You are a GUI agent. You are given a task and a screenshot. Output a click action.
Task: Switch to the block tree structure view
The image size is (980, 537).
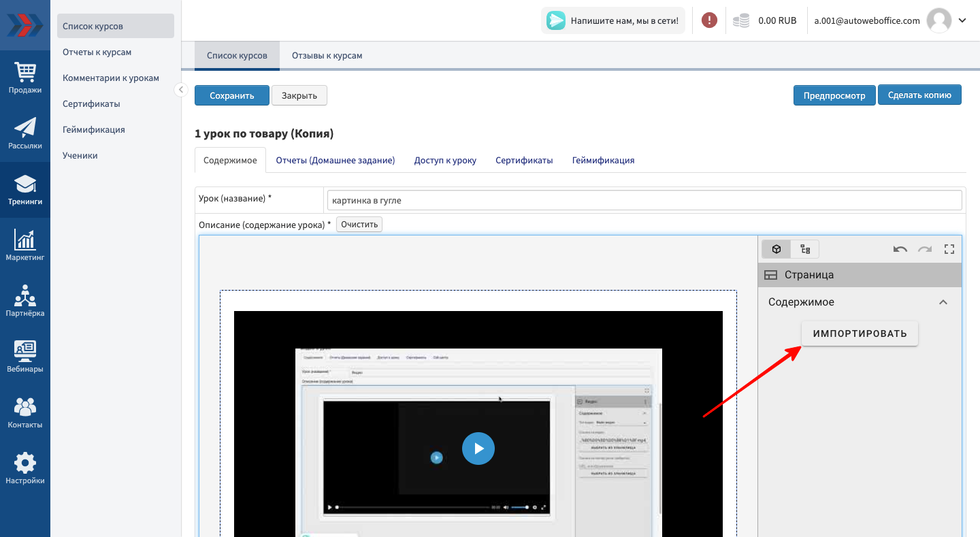pyautogui.click(x=805, y=249)
